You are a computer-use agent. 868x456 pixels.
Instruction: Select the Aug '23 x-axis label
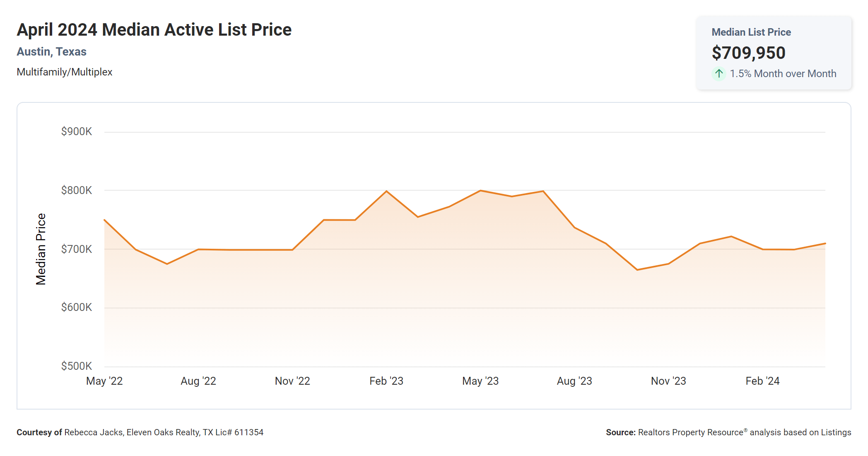coord(574,381)
